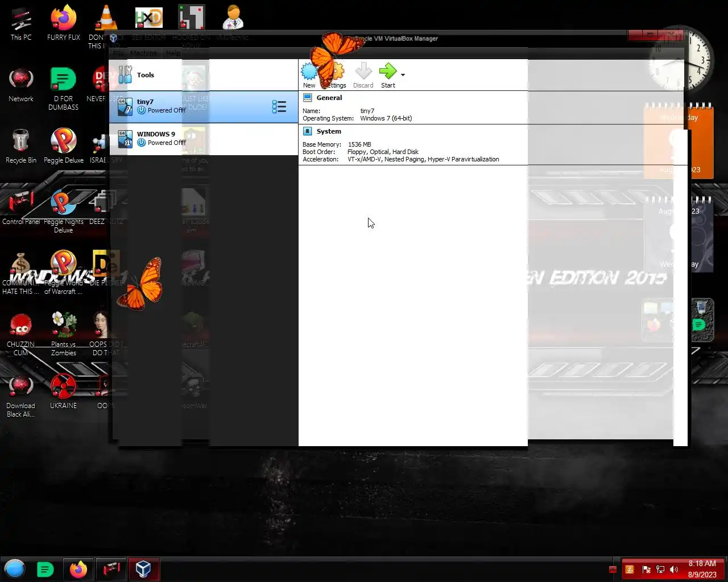Open the Help menu in VirtualBox
Image resolution: width=728 pixels, height=582 pixels.
point(173,53)
